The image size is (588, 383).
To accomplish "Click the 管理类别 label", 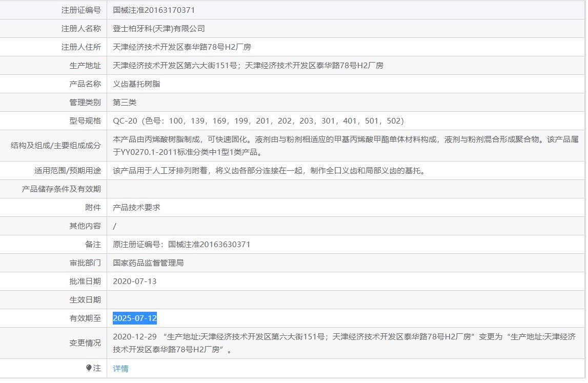I will 85,102.
